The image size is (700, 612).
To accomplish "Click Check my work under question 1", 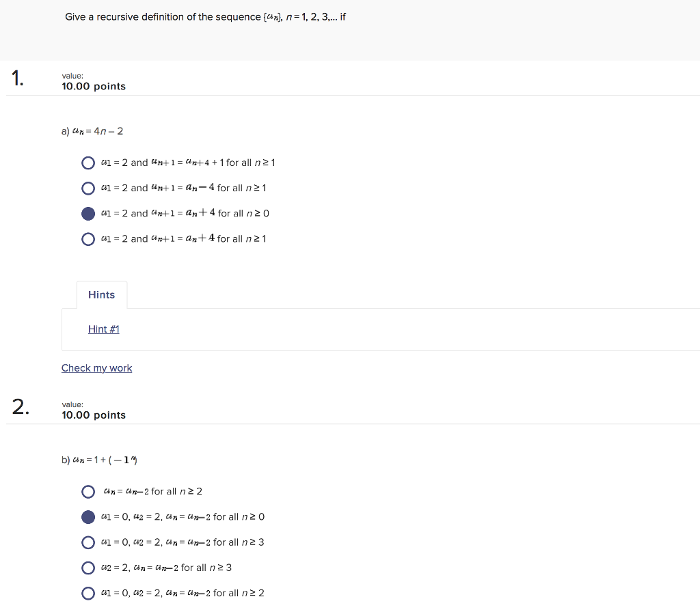I will (x=96, y=367).
